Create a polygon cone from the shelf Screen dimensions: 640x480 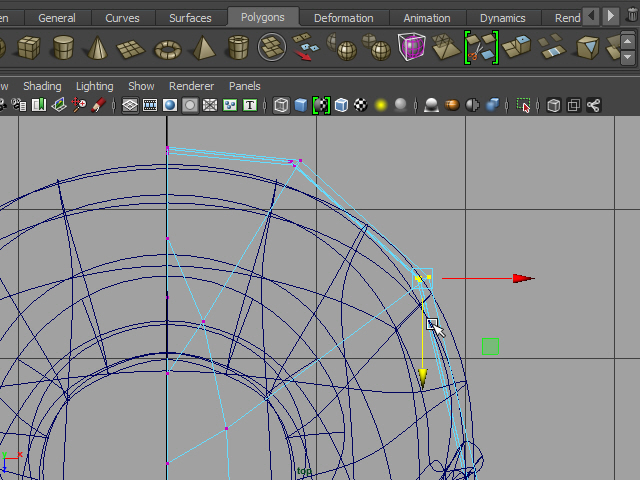coord(97,47)
